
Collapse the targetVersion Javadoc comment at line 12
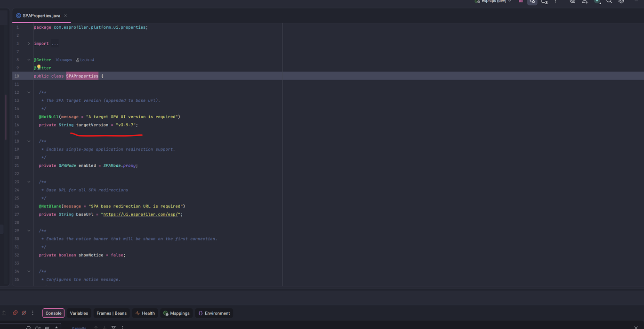pos(29,92)
